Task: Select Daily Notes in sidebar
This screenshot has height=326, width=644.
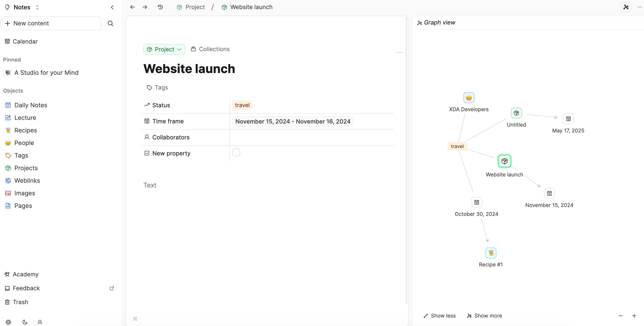Action: point(30,105)
